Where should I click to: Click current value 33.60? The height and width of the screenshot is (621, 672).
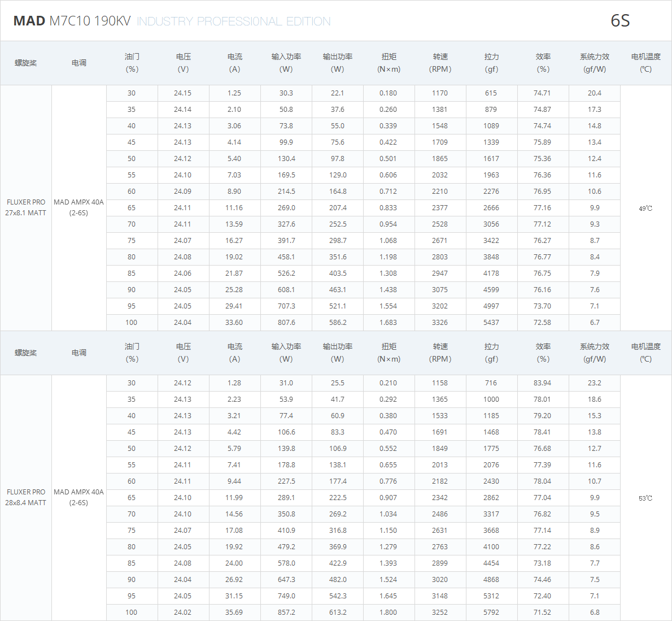click(x=234, y=323)
